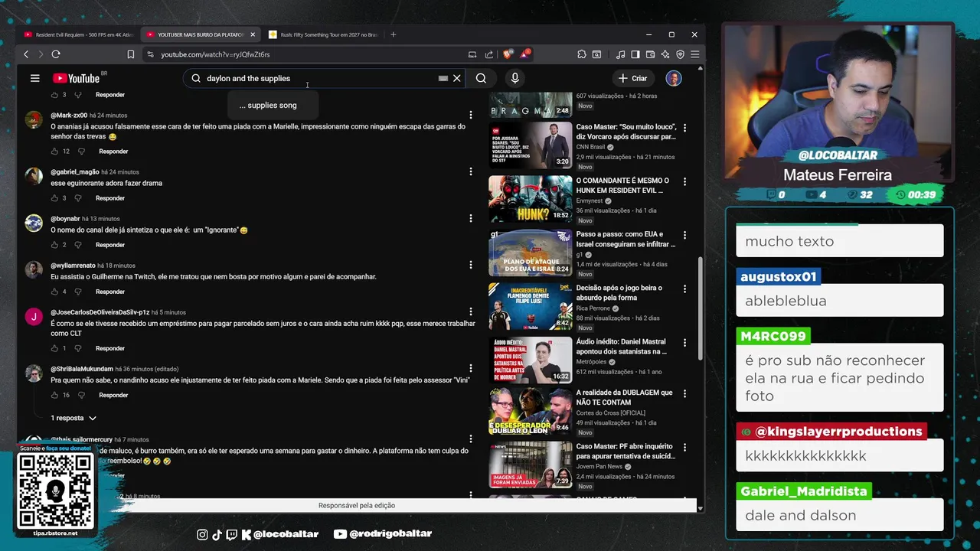Open options menu for @ShriBalaMukundam's comment

[471, 368]
